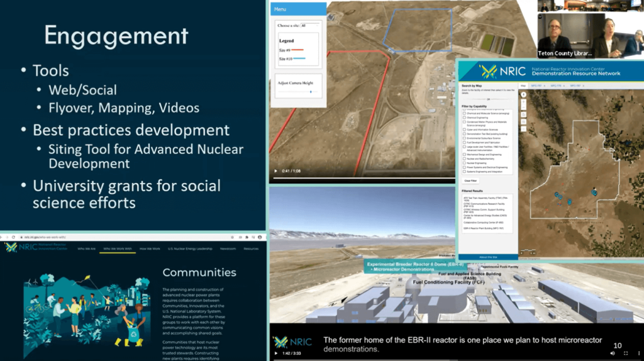Check Fuel Development and Fabrication filter

tap(465, 143)
